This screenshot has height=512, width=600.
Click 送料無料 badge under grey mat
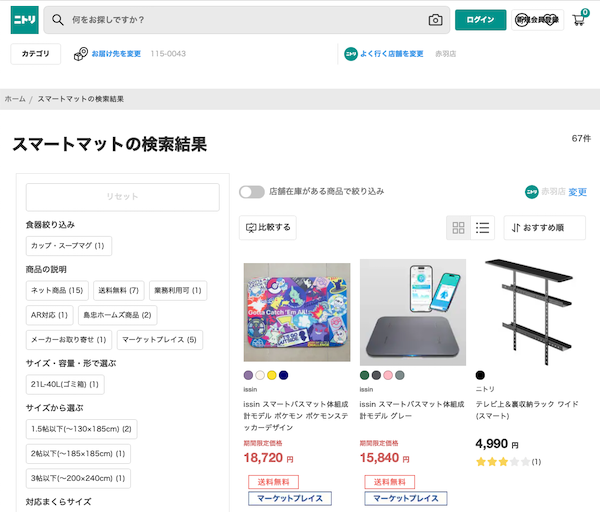click(390, 482)
